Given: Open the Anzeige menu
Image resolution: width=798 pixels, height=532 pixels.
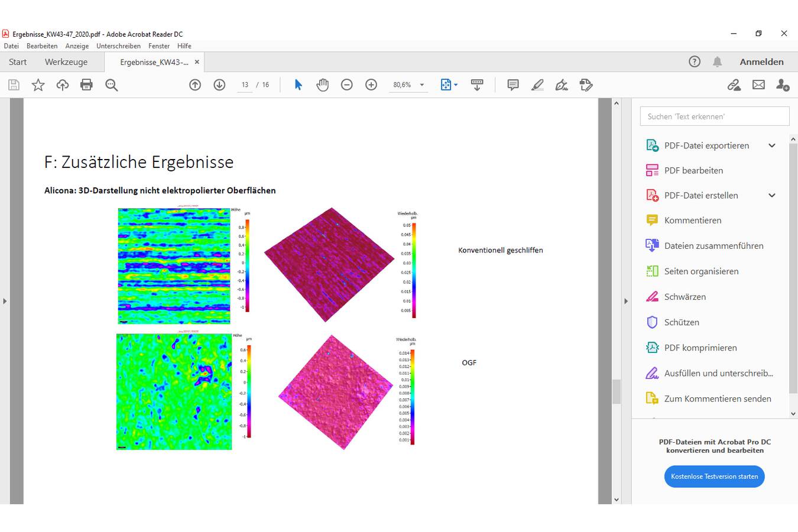Looking at the screenshot, I should tap(77, 46).
